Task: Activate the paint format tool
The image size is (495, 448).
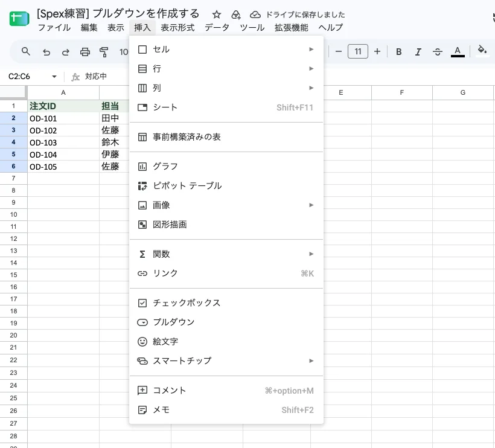Action: click(x=104, y=52)
